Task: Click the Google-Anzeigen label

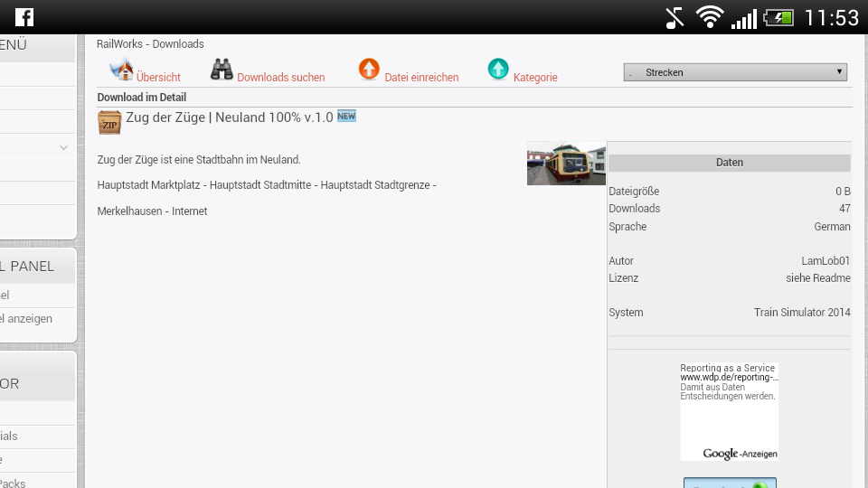Action: pos(741,454)
